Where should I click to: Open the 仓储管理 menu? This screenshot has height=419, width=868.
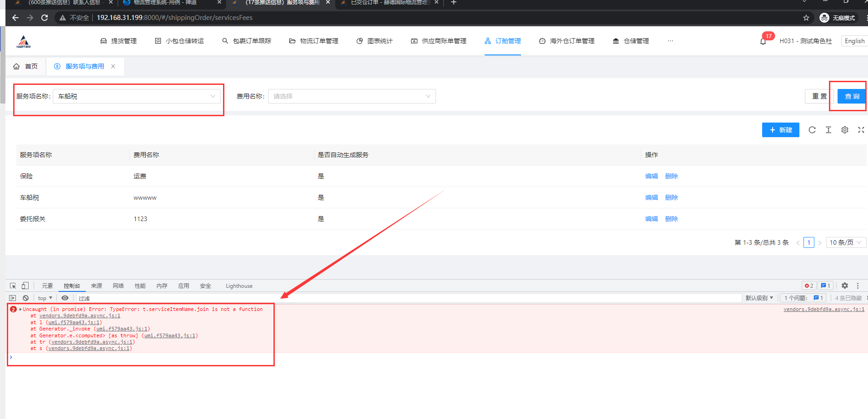(631, 41)
